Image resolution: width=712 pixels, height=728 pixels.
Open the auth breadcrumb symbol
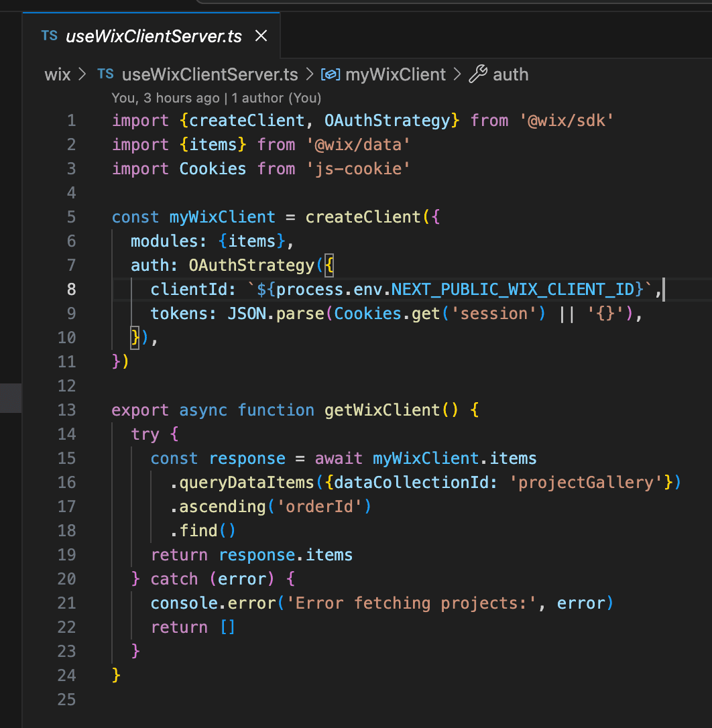(x=510, y=74)
